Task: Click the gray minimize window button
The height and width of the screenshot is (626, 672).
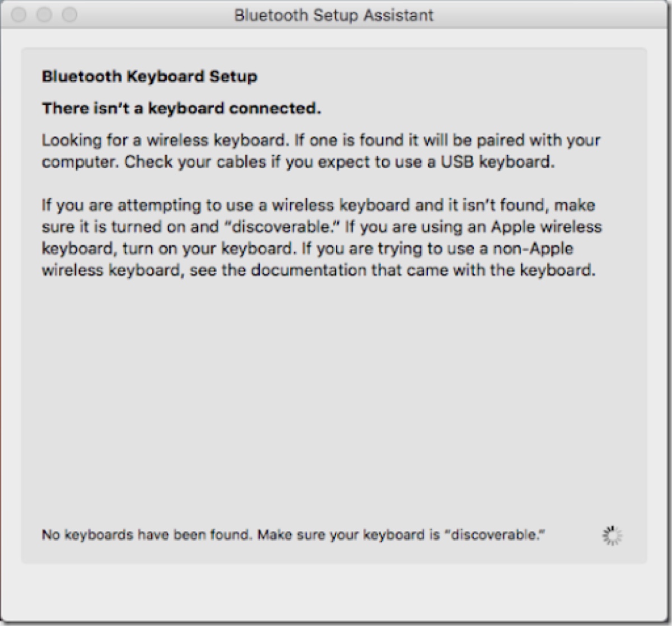Action: click(44, 15)
